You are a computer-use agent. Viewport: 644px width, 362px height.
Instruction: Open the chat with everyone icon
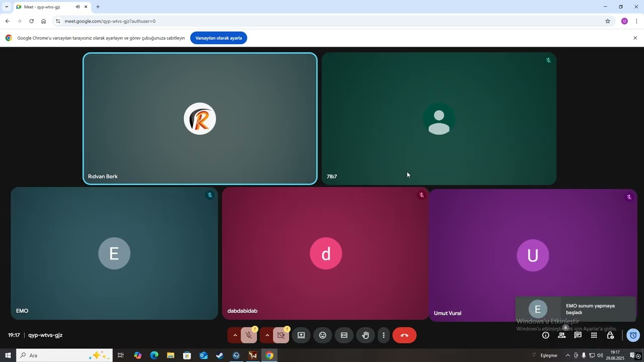578,335
